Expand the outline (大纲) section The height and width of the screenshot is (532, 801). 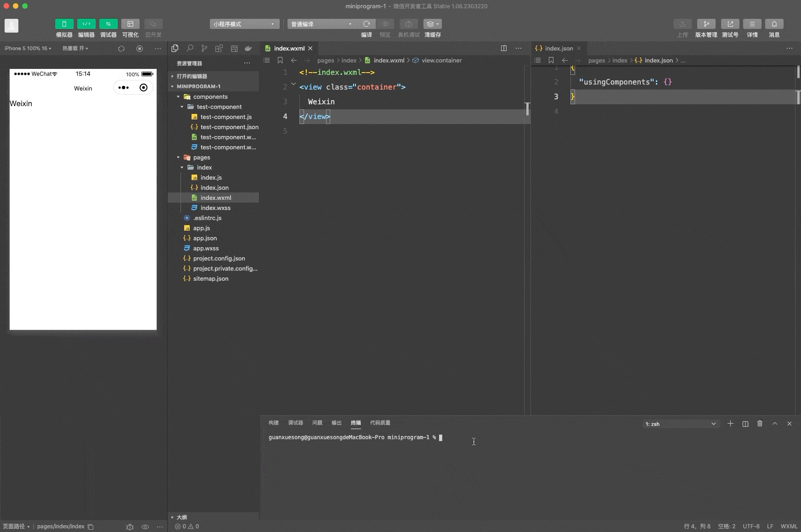214,517
